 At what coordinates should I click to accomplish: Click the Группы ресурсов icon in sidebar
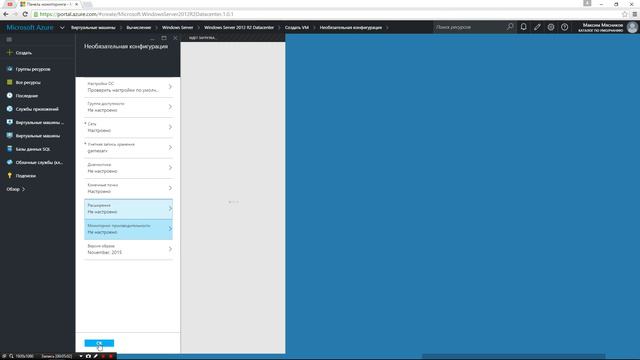click(9, 69)
